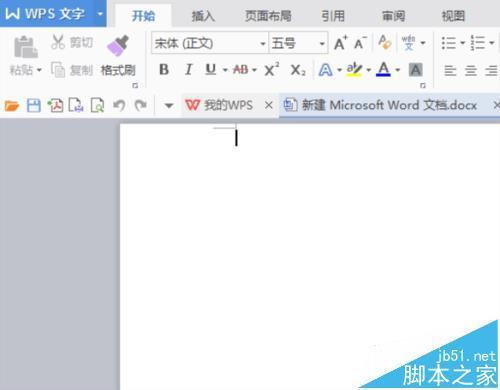Align text left

coord(450,71)
